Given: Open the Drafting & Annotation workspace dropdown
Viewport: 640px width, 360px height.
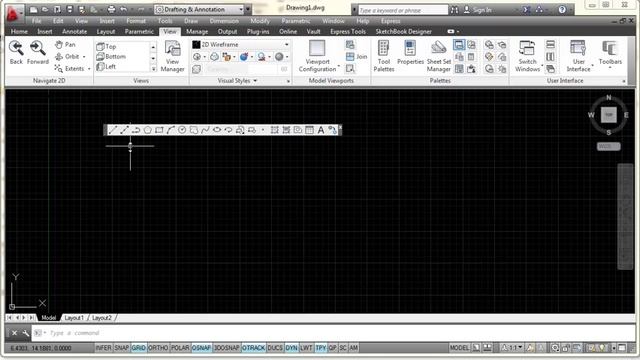Looking at the screenshot, I should 198,9.
